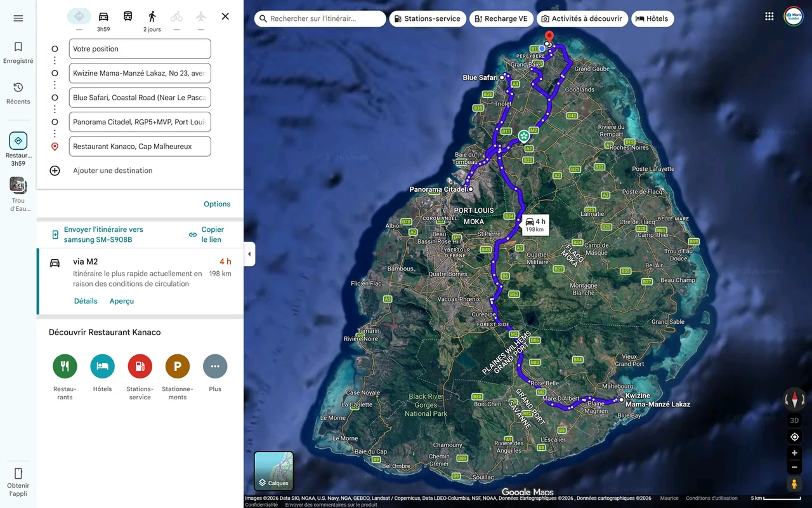Open route Options

tap(217, 204)
